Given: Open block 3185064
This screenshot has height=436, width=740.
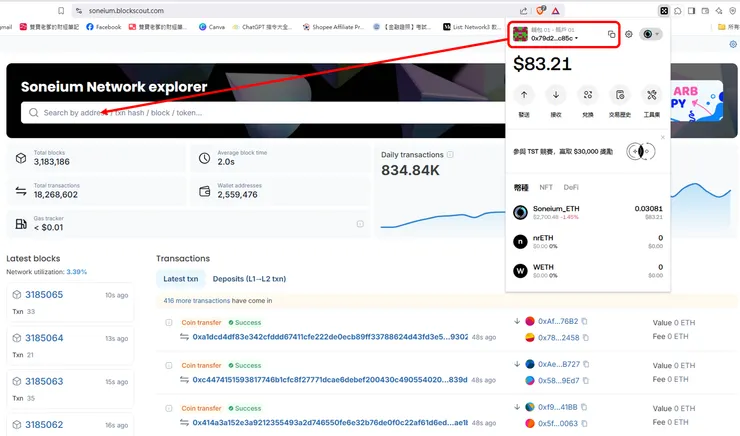Looking at the screenshot, I should pyautogui.click(x=44, y=338).
